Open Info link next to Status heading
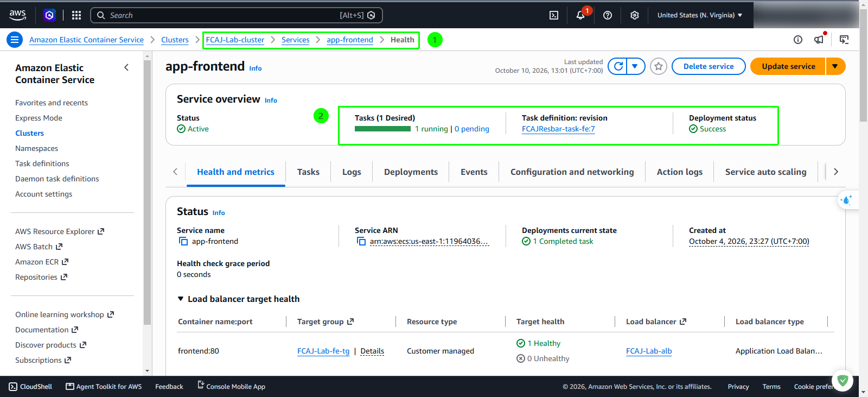868x397 pixels. (219, 213)
